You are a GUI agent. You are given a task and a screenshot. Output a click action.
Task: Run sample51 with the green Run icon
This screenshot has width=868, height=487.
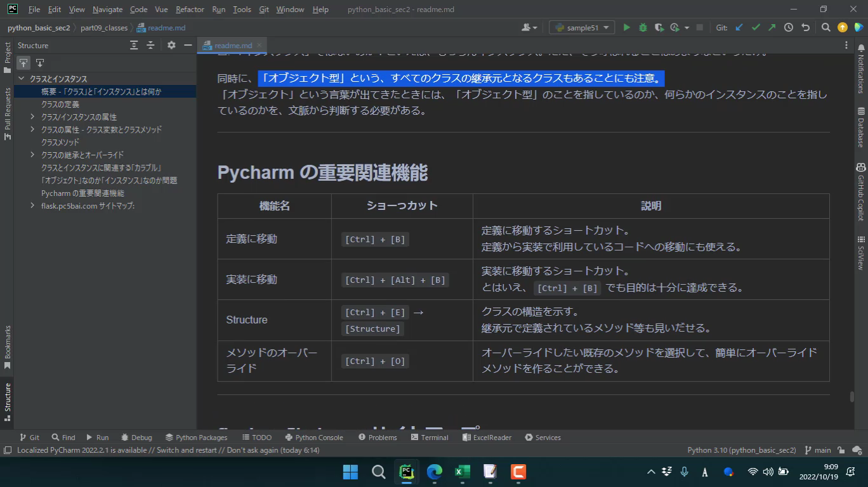coord(626,27)
